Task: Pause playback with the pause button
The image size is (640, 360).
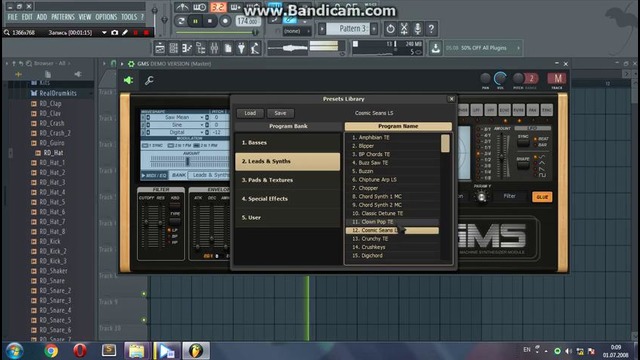Action: point(196,21)
